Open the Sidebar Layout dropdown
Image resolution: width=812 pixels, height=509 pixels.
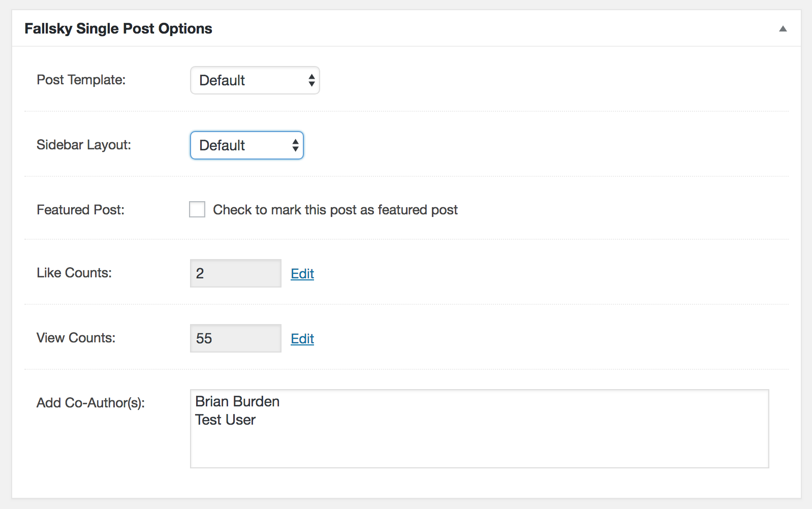246,145
